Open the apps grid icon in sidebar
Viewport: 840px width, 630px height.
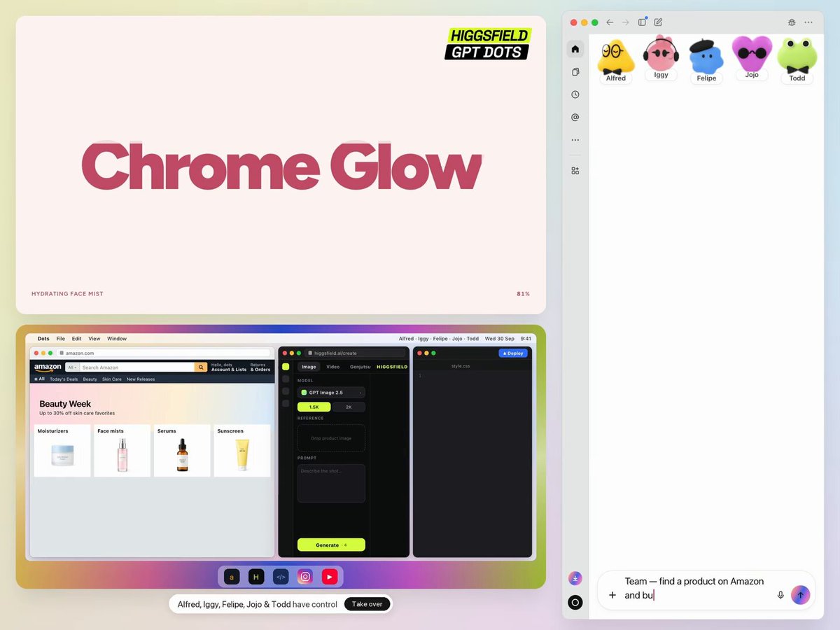[x=575, y=171]
